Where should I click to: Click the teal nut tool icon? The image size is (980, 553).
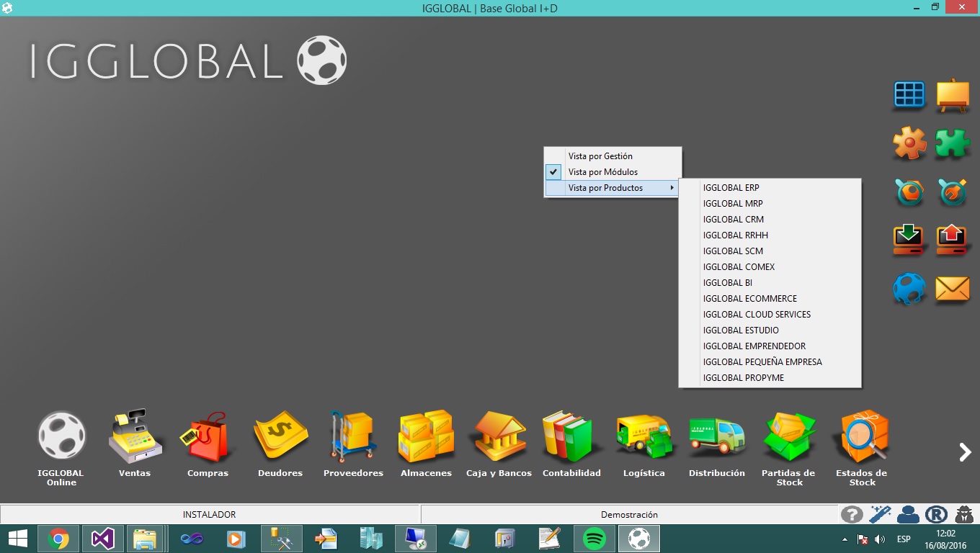pyautogui.click(x=909, y=192)
